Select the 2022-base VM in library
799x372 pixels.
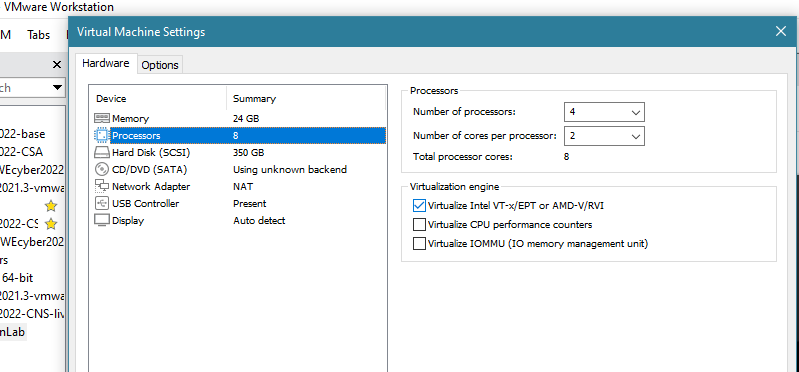[x=23, y=134]
